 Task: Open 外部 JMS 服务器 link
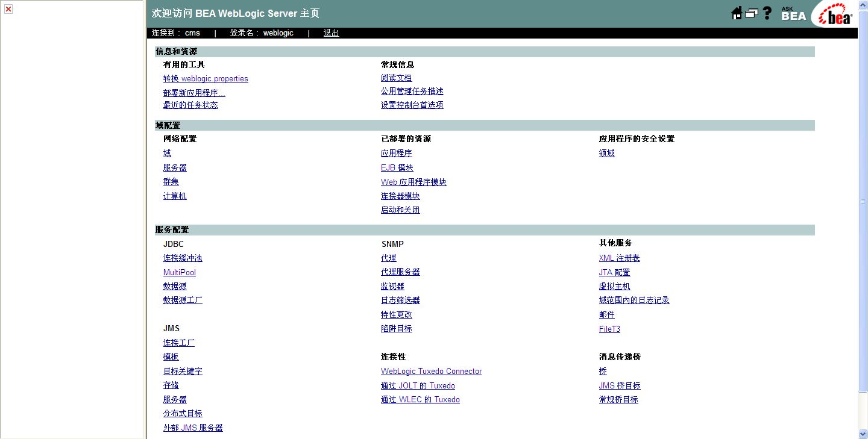[193, 428]
